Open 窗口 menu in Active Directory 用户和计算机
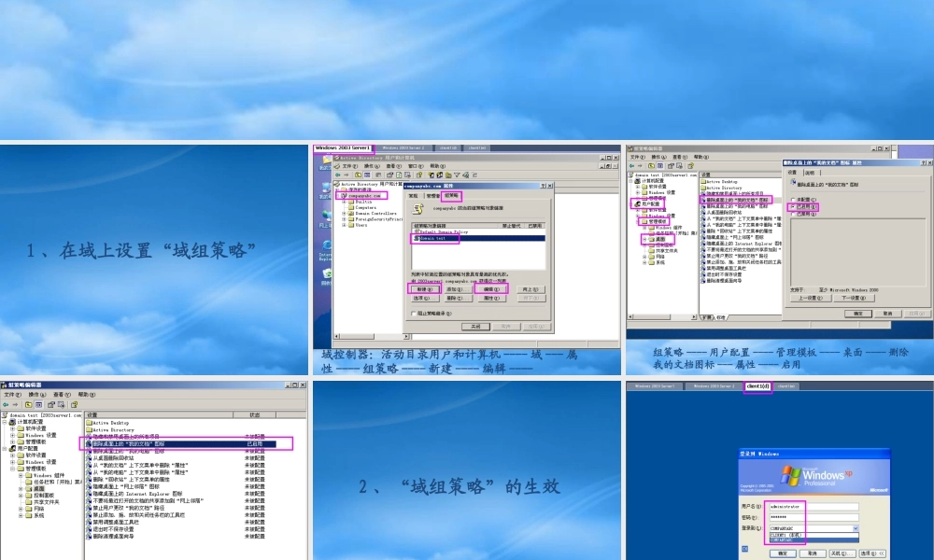The image size is (934, 560). point(416,166)
